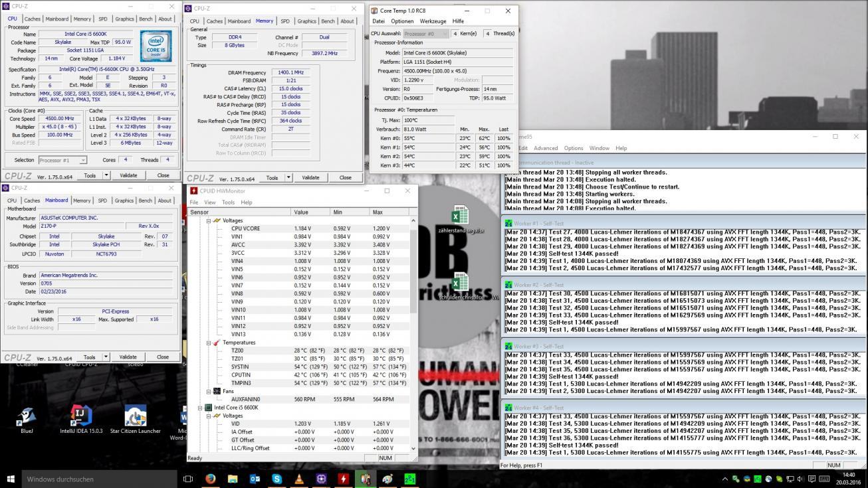Open the Datei menu in Core Temp

tap(378, 21)
